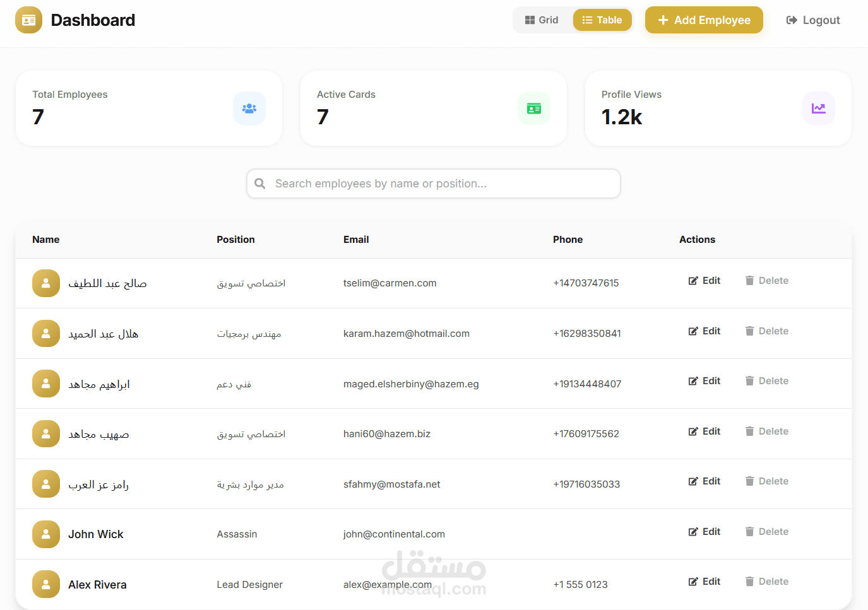Click the Assassin position cell
868x610 pixels.
coord(237,534)
